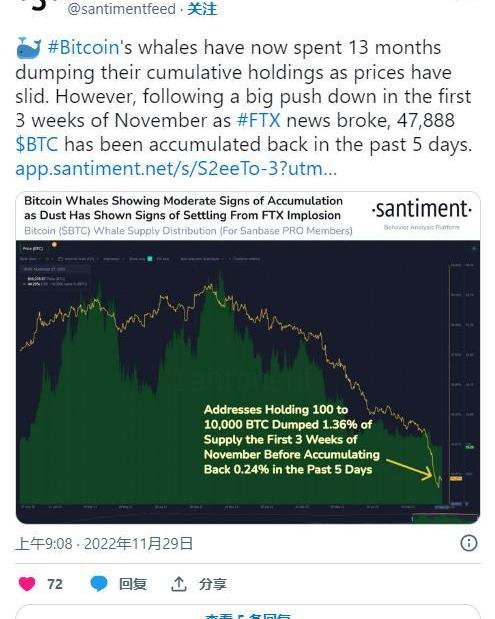Click the share upload arrow icon

point(178,584)
